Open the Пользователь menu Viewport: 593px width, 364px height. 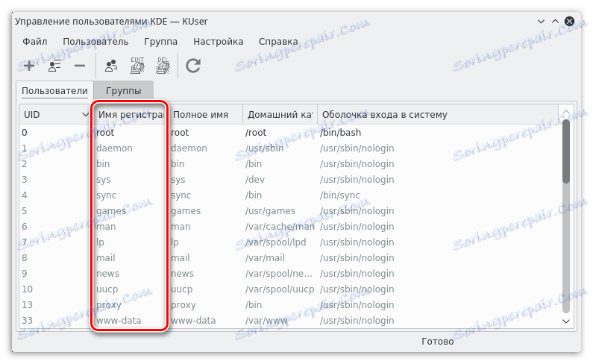[95, 41]
